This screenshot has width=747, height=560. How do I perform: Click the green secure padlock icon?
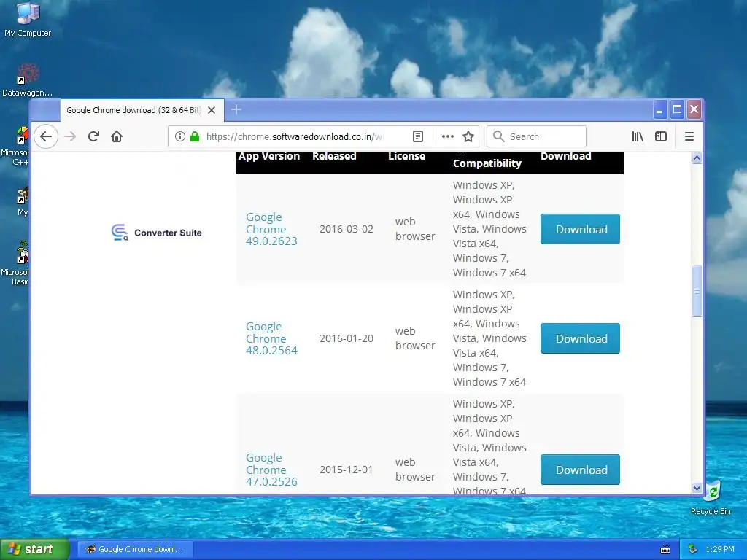(194, 136)
